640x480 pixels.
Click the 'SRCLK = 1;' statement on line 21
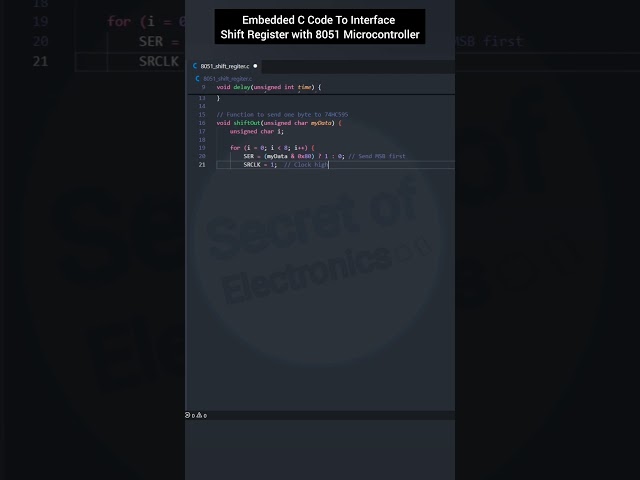coord(260,164)
